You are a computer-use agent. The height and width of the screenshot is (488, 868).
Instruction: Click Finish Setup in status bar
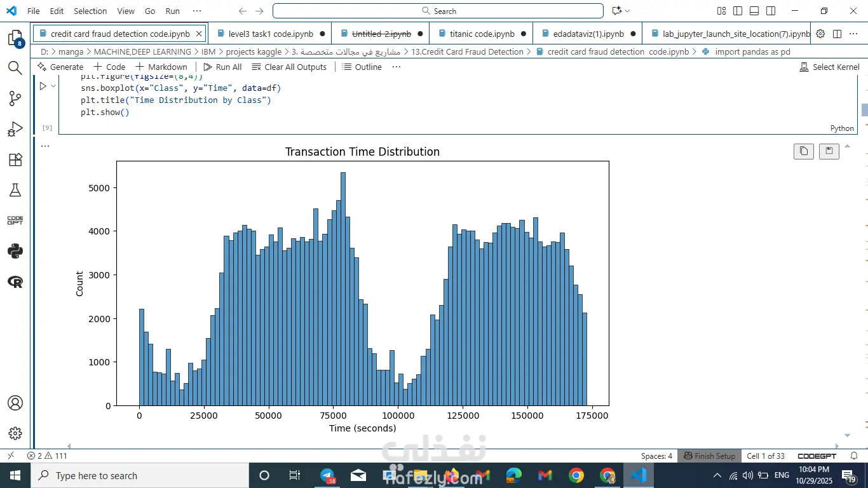click(x=709, y=456)
